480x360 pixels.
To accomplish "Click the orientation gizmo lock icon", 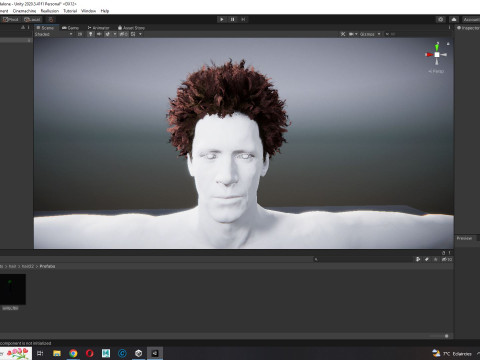I will [x=448, y=43].
